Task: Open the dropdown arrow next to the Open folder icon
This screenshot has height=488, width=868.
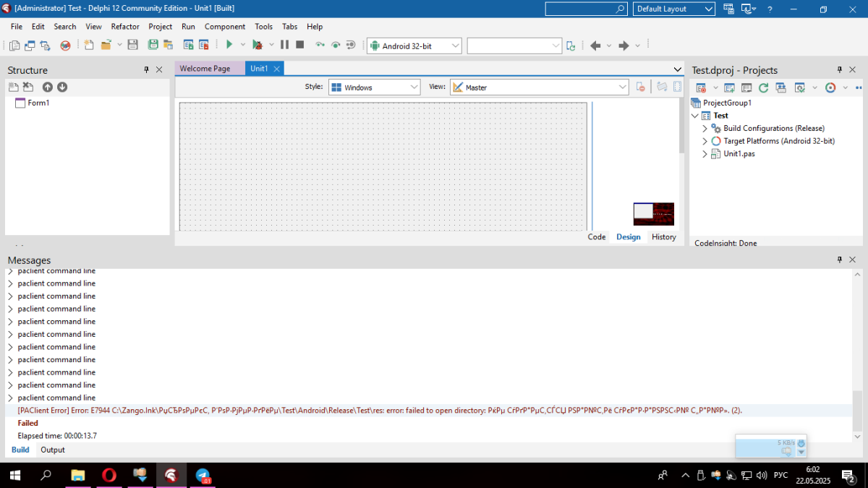Action: point(119,45)
